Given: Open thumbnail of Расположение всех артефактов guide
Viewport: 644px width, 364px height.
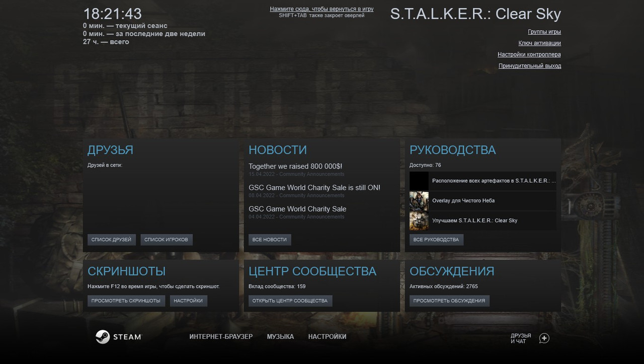Looking at the screenshot, I should pos(419,181).
